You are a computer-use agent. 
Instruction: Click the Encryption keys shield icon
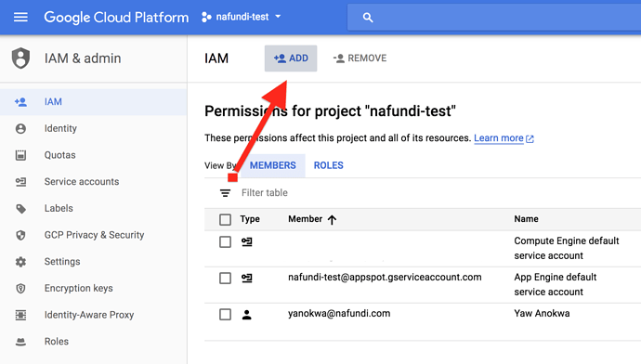[x=20, y=289]
